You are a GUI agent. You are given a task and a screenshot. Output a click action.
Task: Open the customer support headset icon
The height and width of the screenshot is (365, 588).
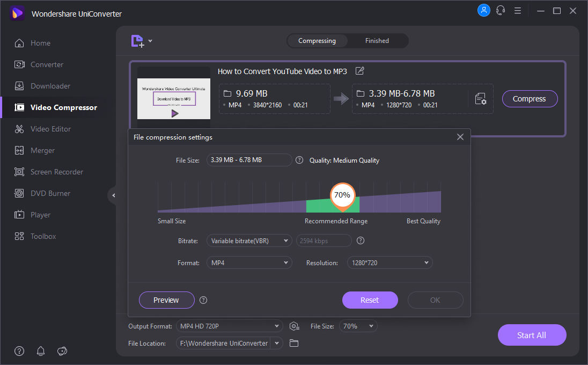pos(501,10)
